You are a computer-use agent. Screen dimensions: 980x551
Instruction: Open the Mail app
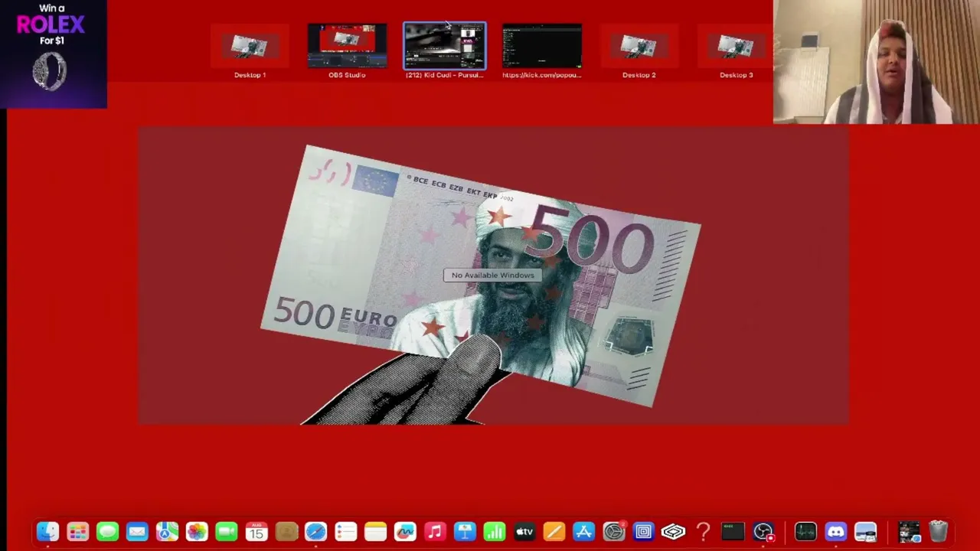(137, 531)
